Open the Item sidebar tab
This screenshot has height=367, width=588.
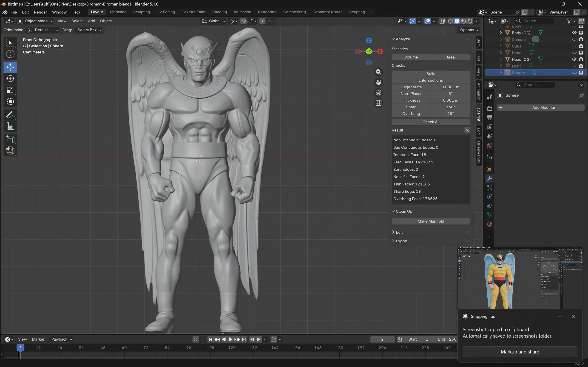[x=479, y=42]
